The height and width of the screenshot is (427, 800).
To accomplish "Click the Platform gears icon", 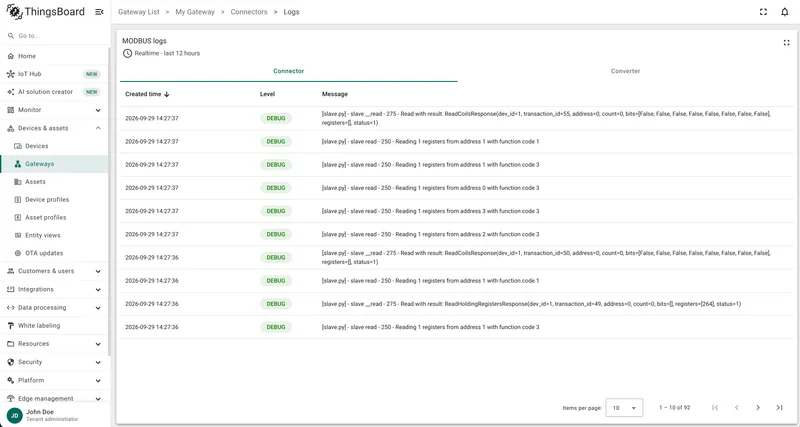I will tap(11, 380).
